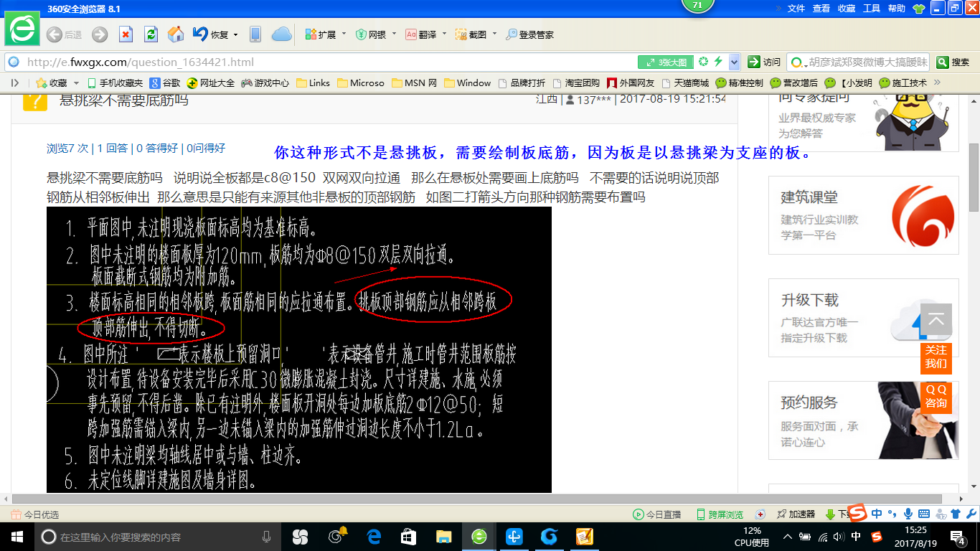Click the orange QQ咨询 button
The width and height of the screenshot is (980, 551).
pos(936,397)
